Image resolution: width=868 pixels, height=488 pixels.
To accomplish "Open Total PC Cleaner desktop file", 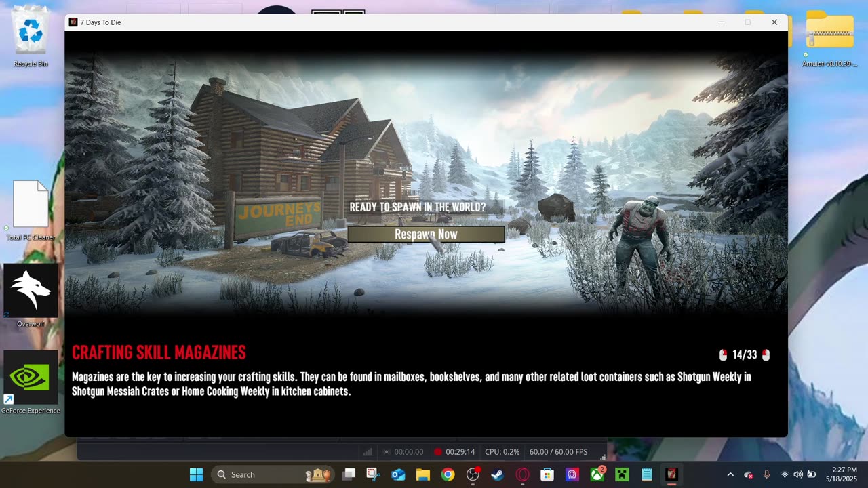I will tap(31, 211).
